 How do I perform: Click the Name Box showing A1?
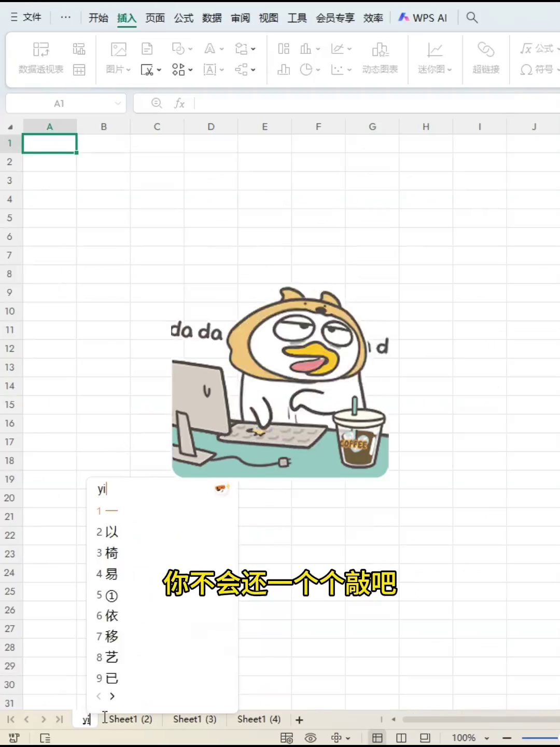click(x=59, y=104)
